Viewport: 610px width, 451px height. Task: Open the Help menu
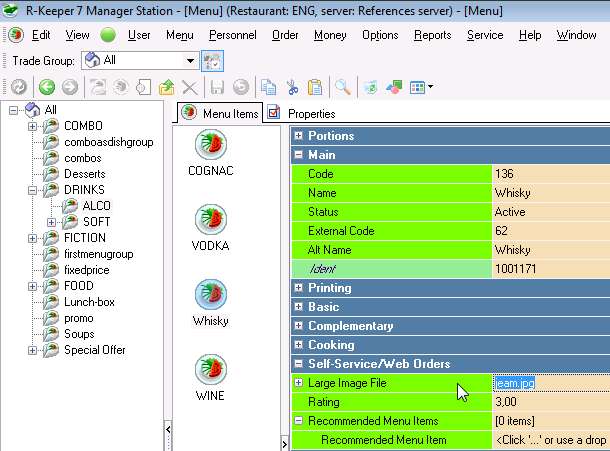(x=530, y=35)
